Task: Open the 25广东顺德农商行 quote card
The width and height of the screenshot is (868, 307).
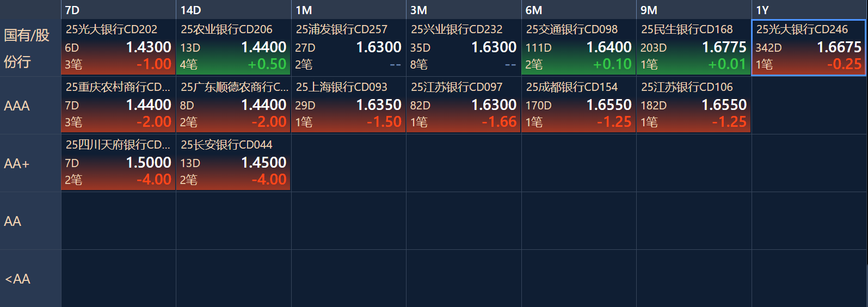Action: [x=233, y=105]
